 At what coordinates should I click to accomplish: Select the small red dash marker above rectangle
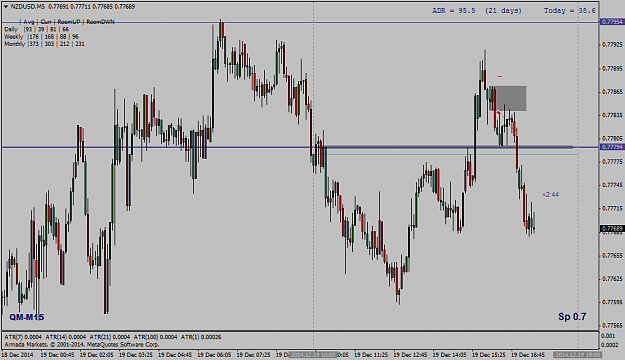499,76
